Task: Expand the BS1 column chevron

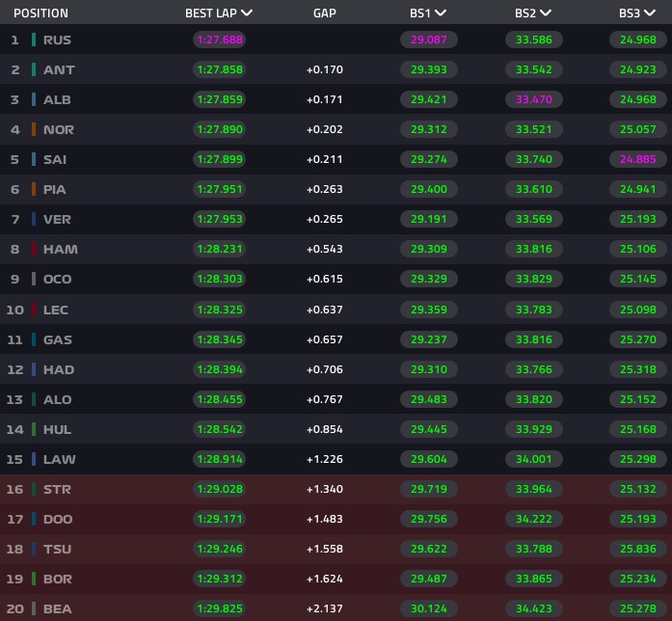Action: click(x=441, y=13)
